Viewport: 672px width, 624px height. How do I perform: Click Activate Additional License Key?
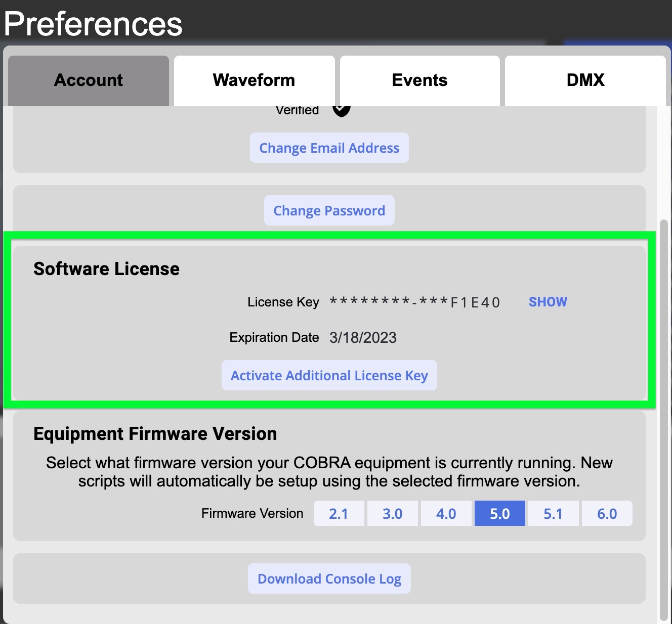(x=329, y=375)
